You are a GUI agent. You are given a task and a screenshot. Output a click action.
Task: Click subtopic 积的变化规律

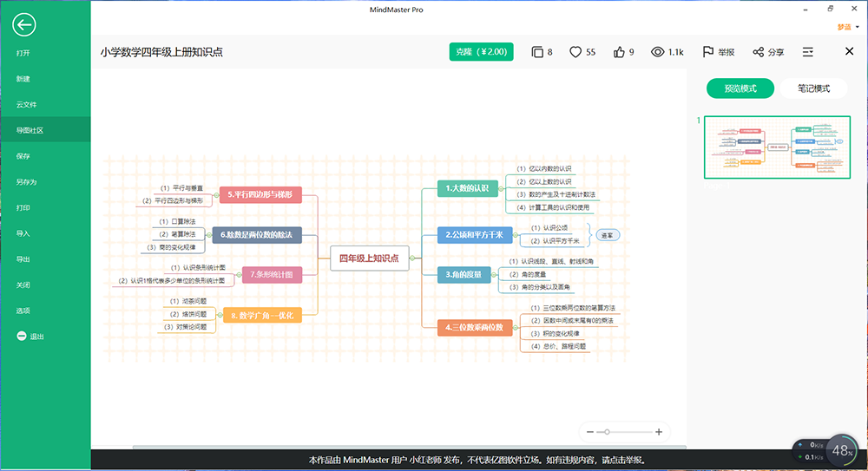pos(556,334)
